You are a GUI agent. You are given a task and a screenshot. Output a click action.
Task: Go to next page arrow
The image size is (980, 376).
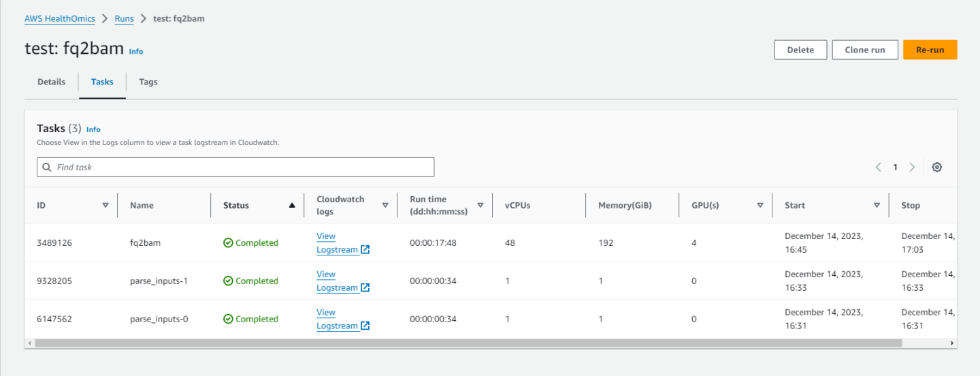tap(912, 168)
